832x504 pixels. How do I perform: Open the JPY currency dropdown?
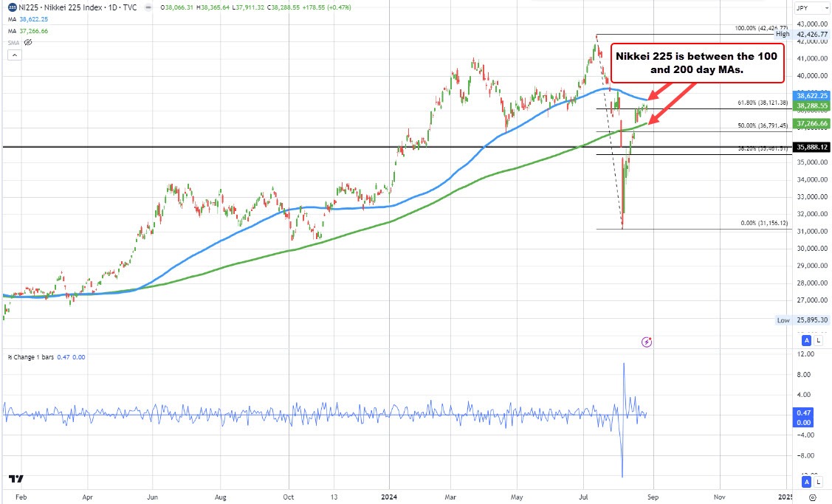[x=811, y=9]
